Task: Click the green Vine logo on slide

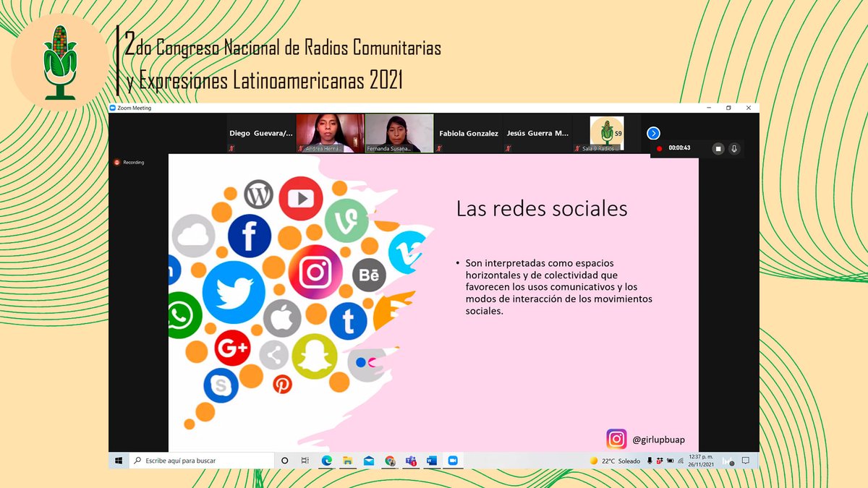Action: [x=346, y=221]
